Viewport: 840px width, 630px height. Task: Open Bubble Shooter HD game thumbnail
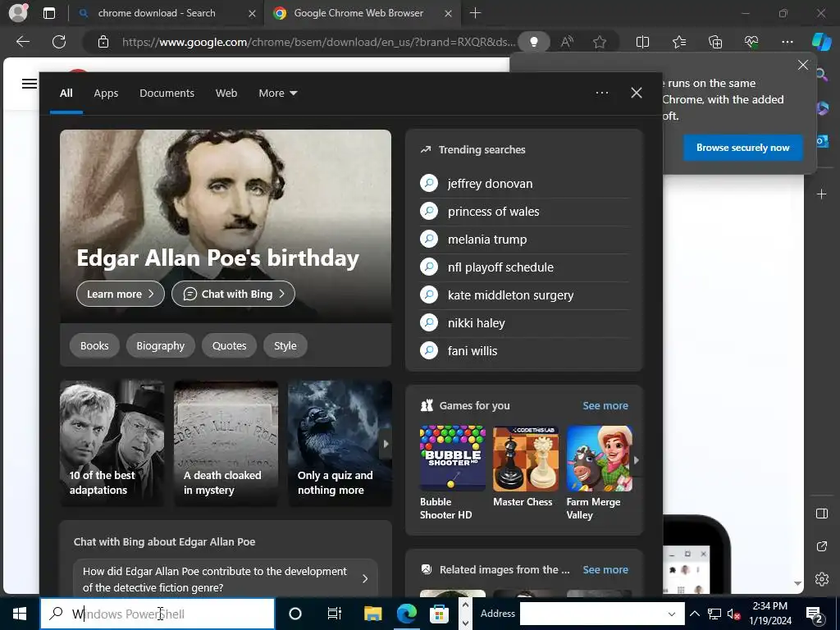[453, 459]
